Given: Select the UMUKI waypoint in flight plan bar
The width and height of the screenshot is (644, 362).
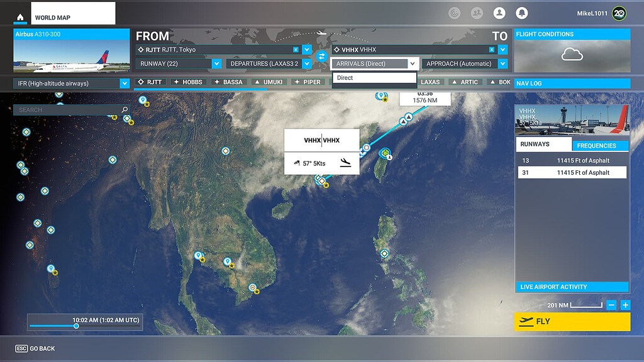Looking at the screenshot, I should coord(269,82).
